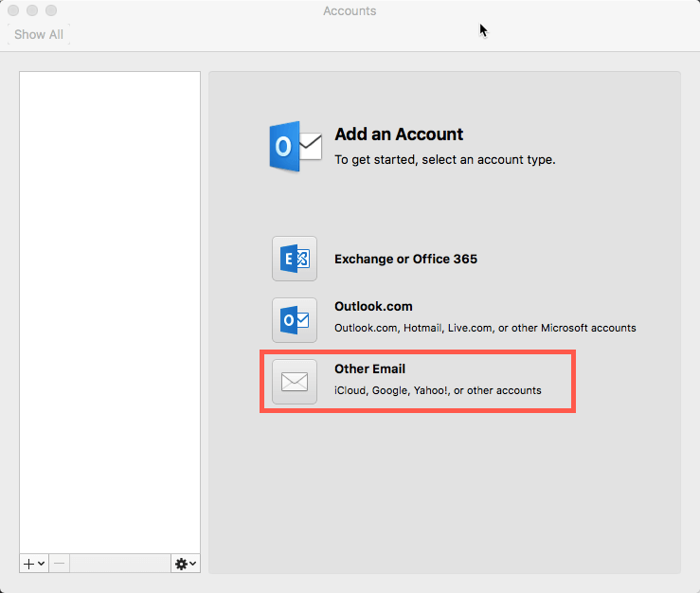The height and width of the screenshot is (593, 700).
Task: Select the Other Email heading text
Action: tap(370, 368)
